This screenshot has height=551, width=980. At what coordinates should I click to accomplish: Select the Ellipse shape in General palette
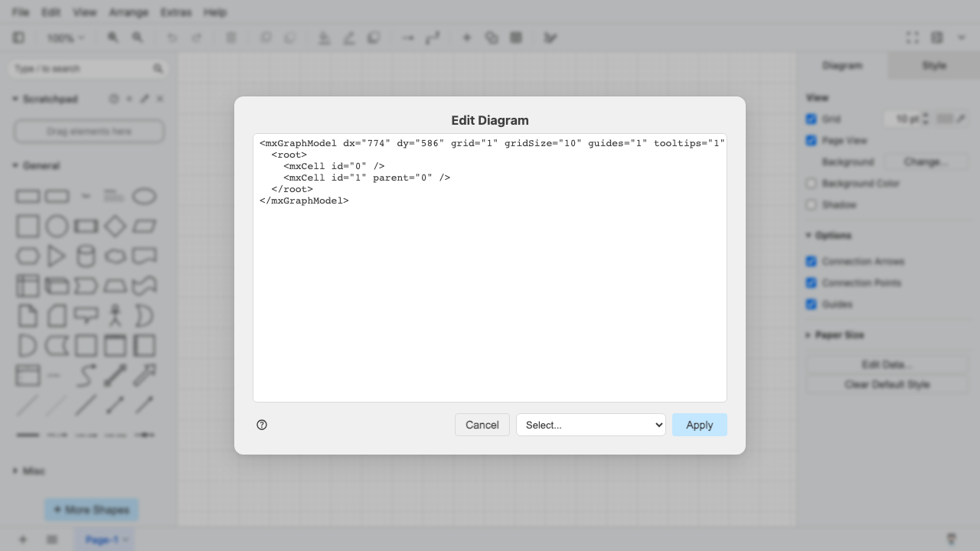coord(144,197)
